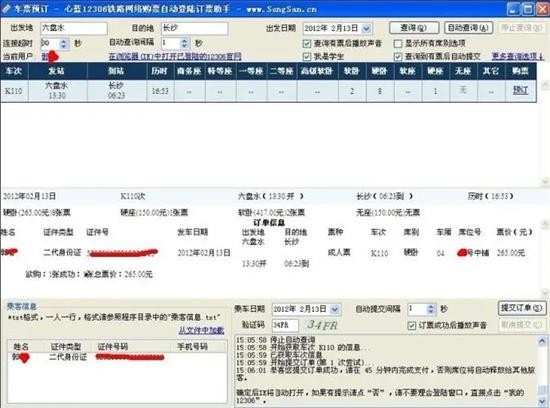Click the 验证码 captcha input field
The width and height of the screenshot is (550, 408).
pos(285,325)
